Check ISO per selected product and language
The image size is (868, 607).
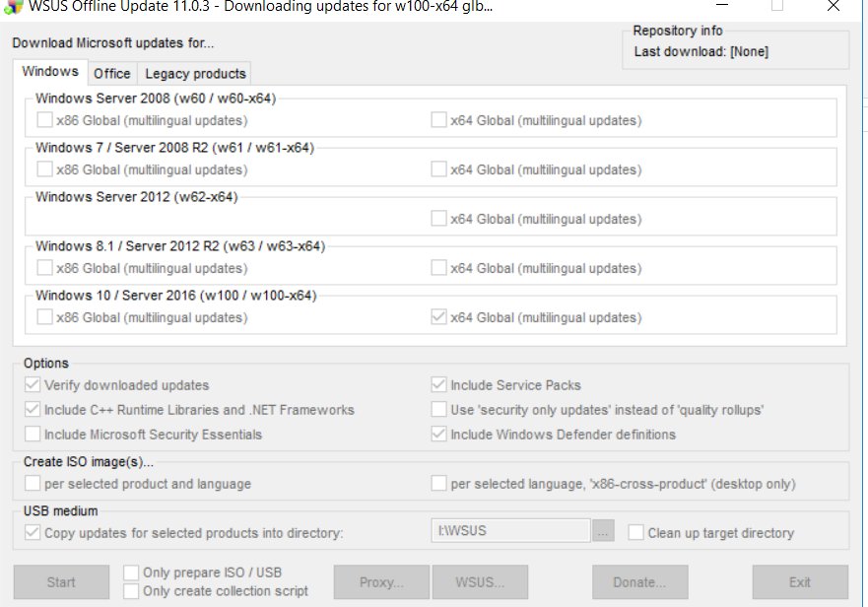coord(33,483)
